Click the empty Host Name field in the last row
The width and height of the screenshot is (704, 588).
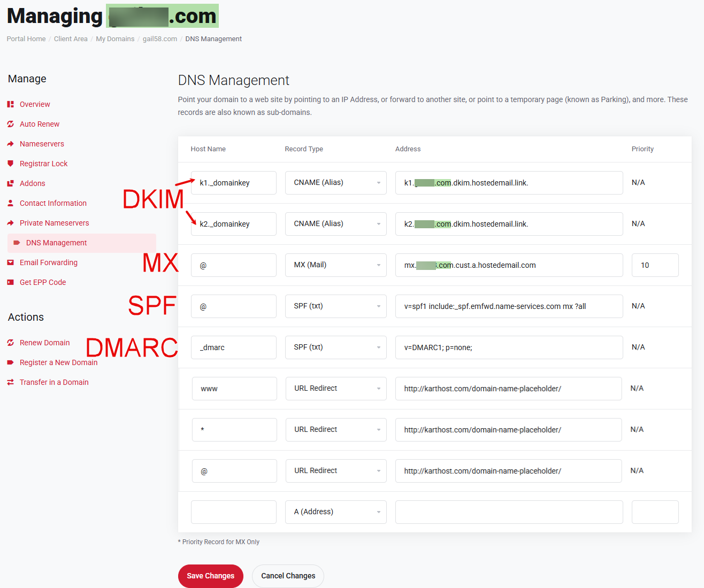[233, 512]
